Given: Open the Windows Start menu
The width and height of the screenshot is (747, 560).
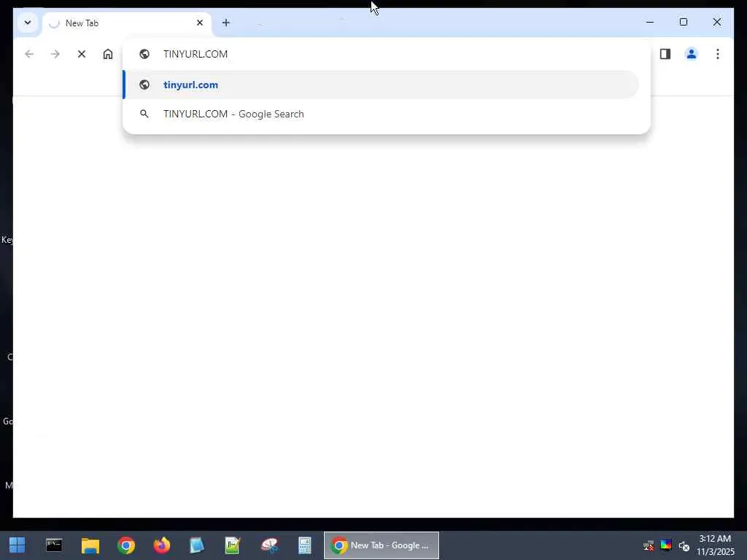Looking at the screenshot, I should [x=18, y=545].
